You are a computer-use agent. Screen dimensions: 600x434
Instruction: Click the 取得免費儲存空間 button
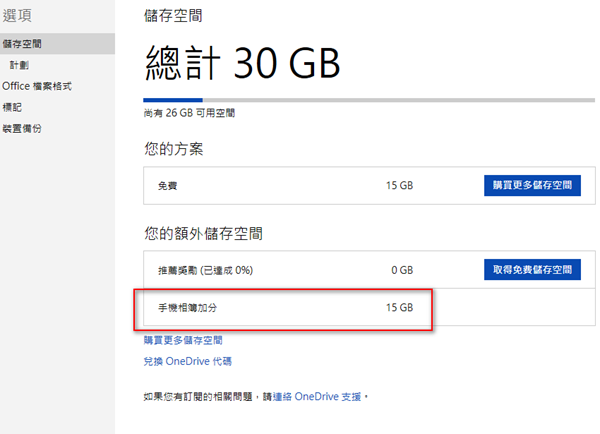(x=532, y=270)
